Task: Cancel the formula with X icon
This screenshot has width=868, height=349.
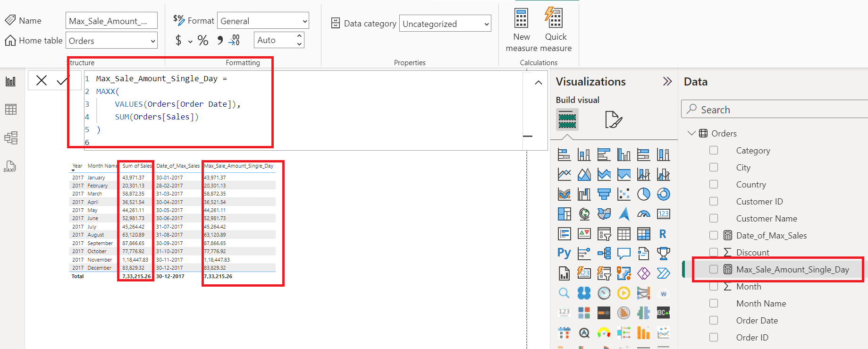Action: (x=42, y=81)
